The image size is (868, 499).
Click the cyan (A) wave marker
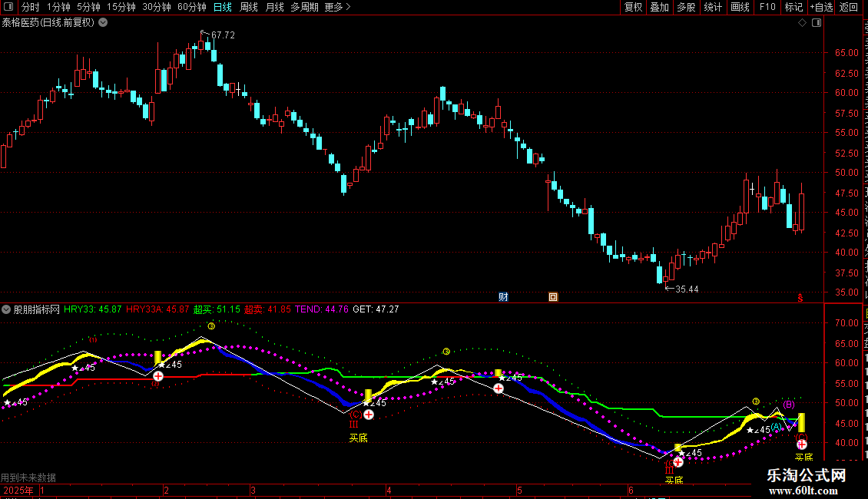(776, 427)
